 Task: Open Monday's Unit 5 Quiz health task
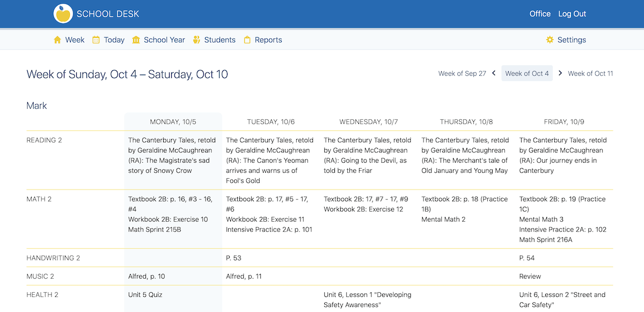145,295
